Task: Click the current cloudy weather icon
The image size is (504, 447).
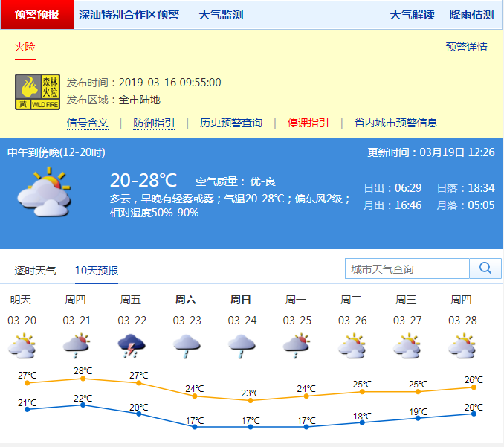Action: pyautogui.click(x=44, y=192)
